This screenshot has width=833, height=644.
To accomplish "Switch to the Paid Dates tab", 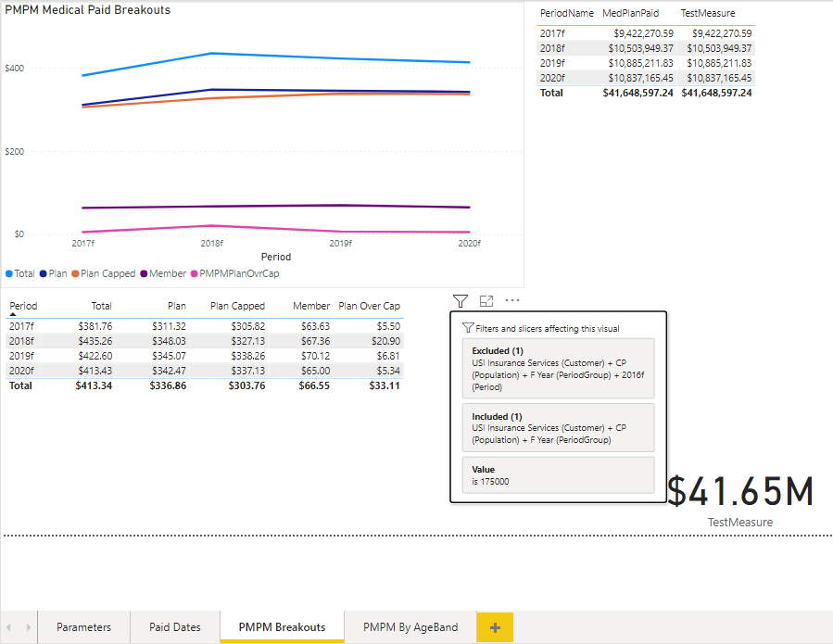I will coord(175,627).
